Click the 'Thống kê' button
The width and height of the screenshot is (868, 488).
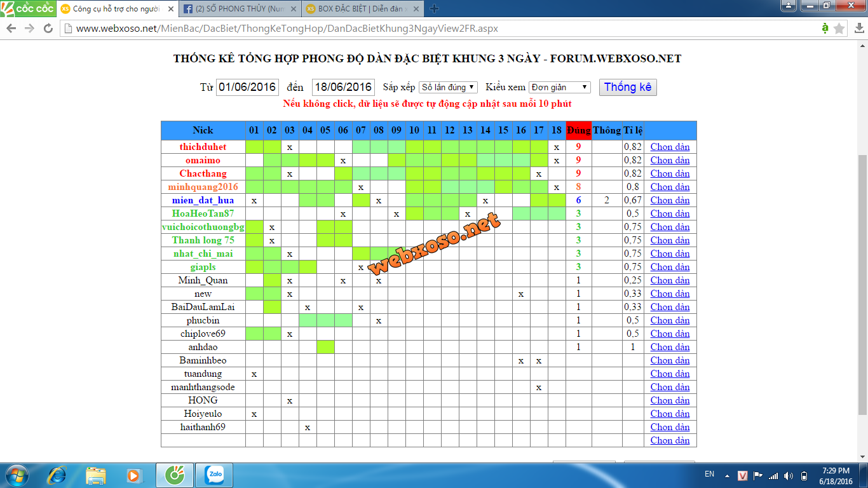(628, 87)
